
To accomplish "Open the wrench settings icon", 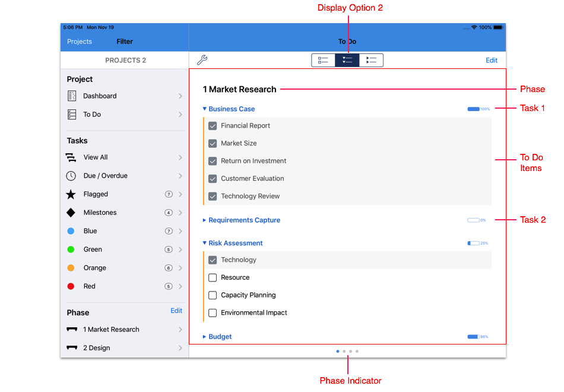I will [202, 60].
